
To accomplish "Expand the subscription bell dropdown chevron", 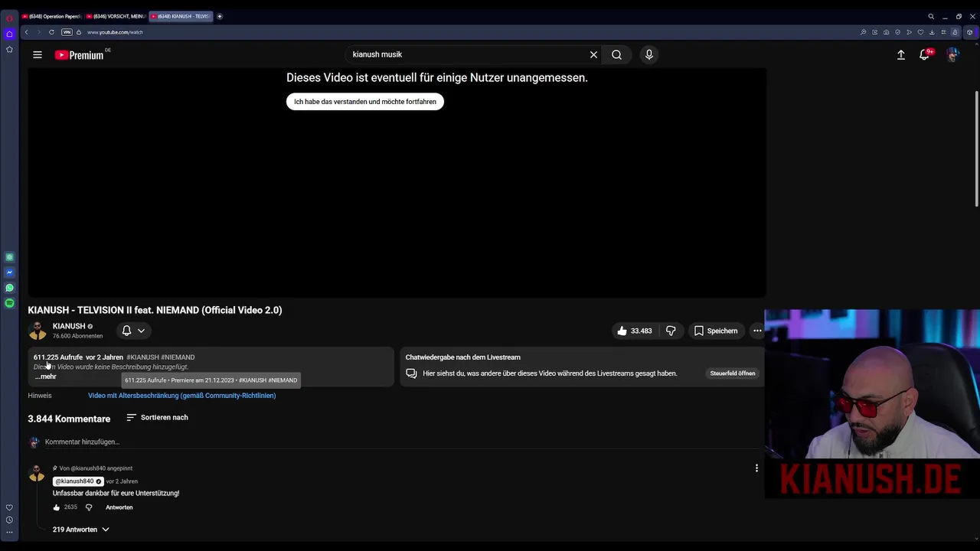I will coord(141,331).
